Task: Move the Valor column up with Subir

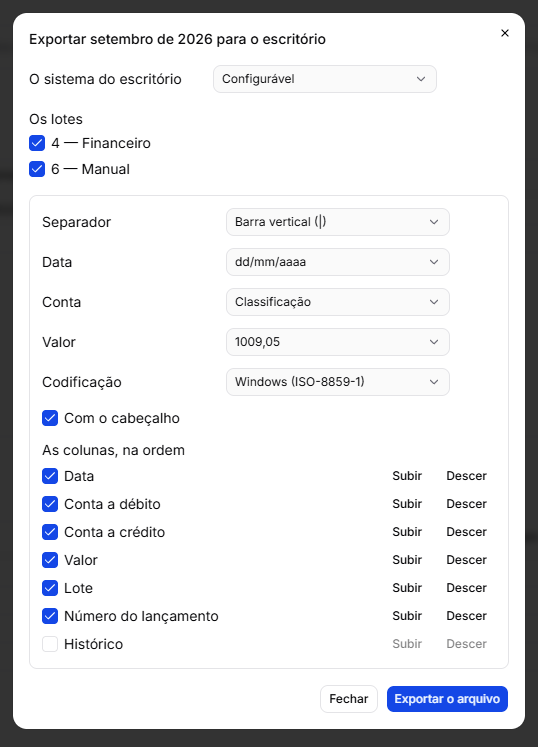Action: (407, 560)
